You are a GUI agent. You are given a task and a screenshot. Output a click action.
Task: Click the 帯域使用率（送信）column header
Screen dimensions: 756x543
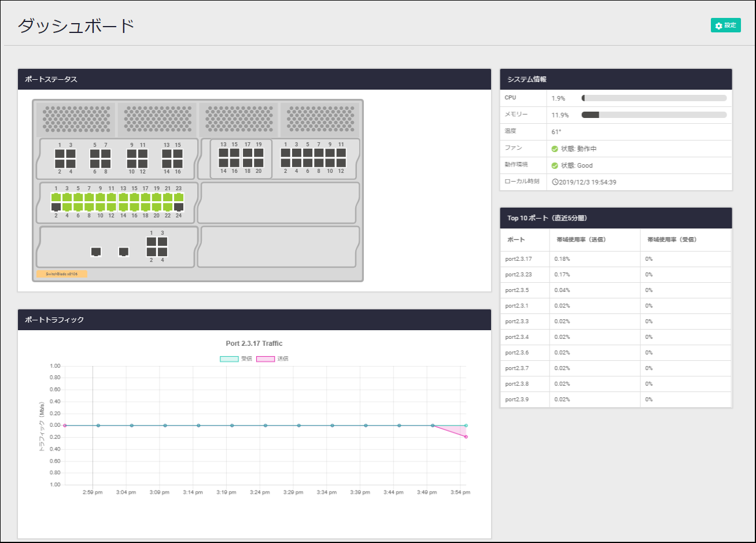581,239
